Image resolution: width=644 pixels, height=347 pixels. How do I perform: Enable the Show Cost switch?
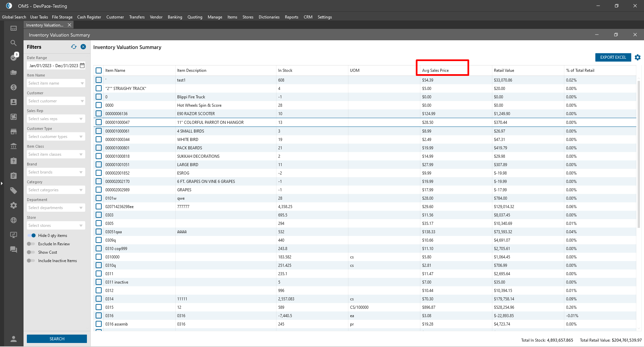click(31, 252)
